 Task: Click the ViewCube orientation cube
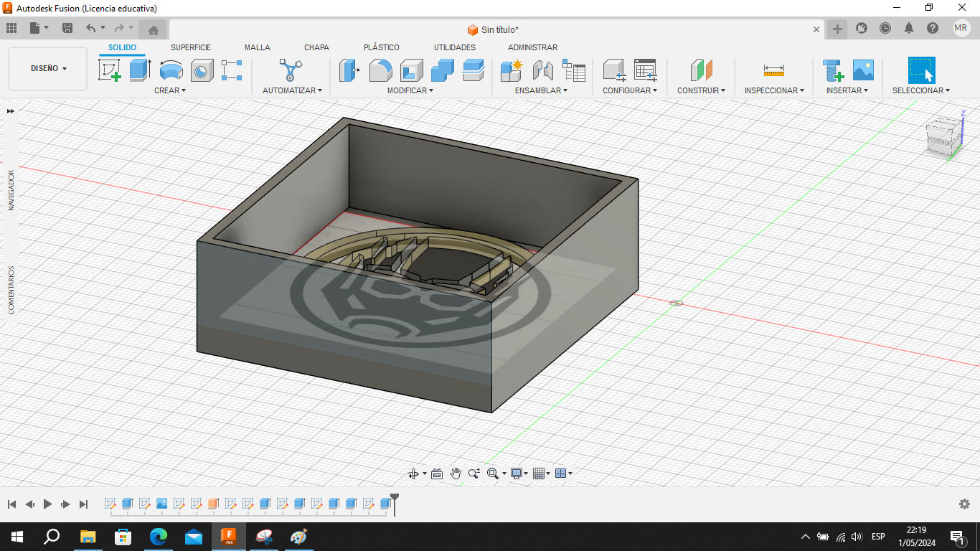943,136
